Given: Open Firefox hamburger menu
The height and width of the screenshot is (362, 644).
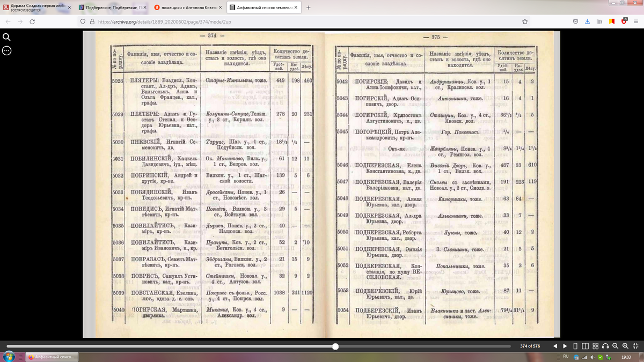Looking at the screenshot, I should tap(636, 21).
